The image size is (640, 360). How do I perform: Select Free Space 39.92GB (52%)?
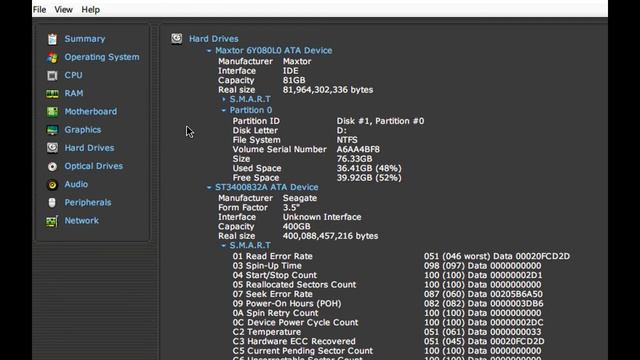click(369, 178)
